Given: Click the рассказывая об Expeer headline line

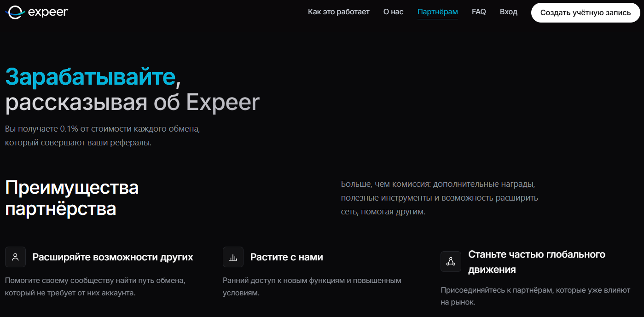Looking at the screenshot, I should click(133, 102).
